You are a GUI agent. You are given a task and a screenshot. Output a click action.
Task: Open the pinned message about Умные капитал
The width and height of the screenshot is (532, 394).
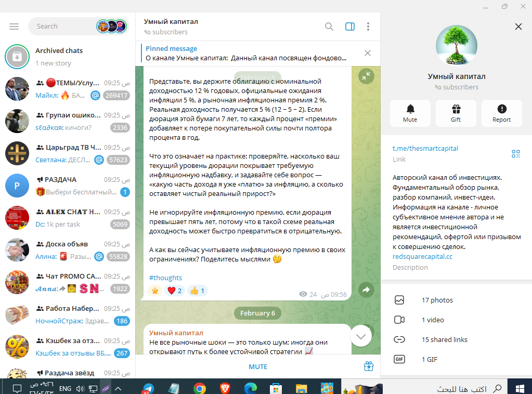246,53
